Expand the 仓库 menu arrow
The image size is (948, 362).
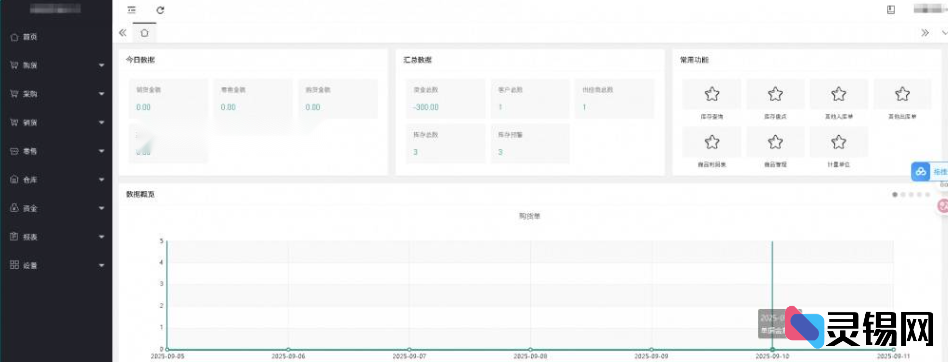tap(102, 179)
